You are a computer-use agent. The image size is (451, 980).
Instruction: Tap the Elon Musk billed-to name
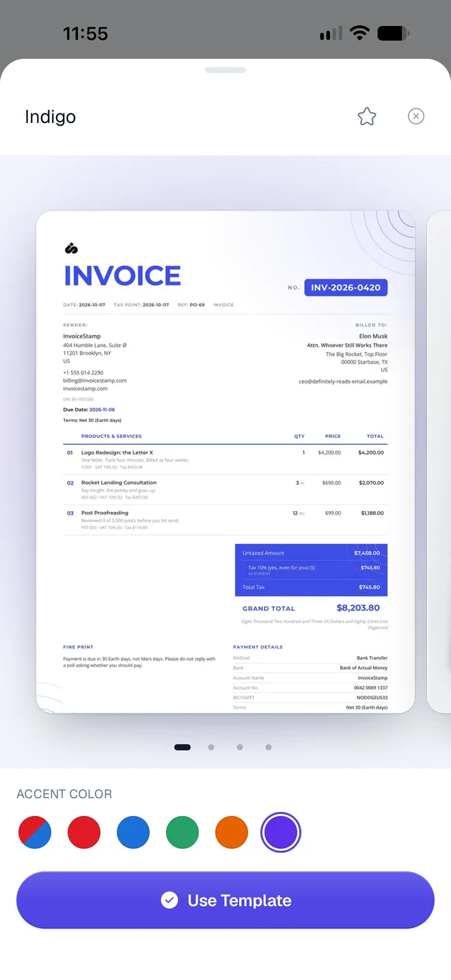tap(373, 336)
